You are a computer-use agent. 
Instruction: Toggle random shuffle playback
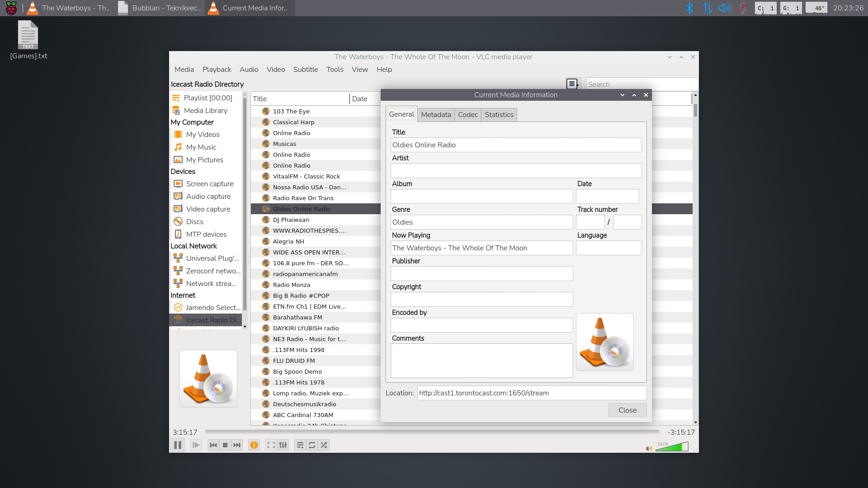click(x=324, y=445)
